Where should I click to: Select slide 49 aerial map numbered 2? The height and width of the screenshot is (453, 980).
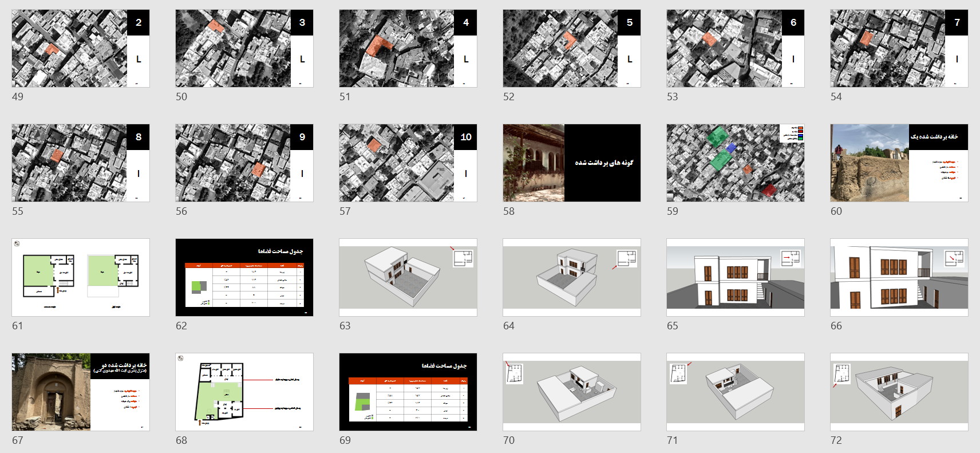click(80, 48)
